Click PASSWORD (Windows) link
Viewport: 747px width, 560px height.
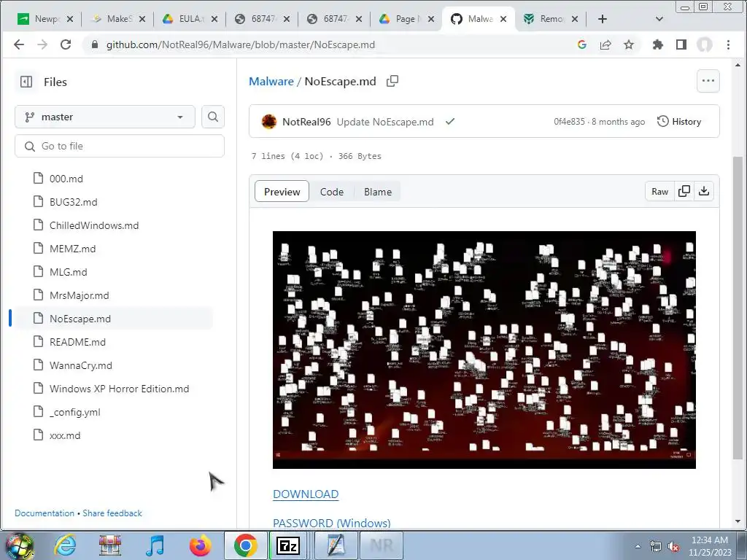coord(332,523)
